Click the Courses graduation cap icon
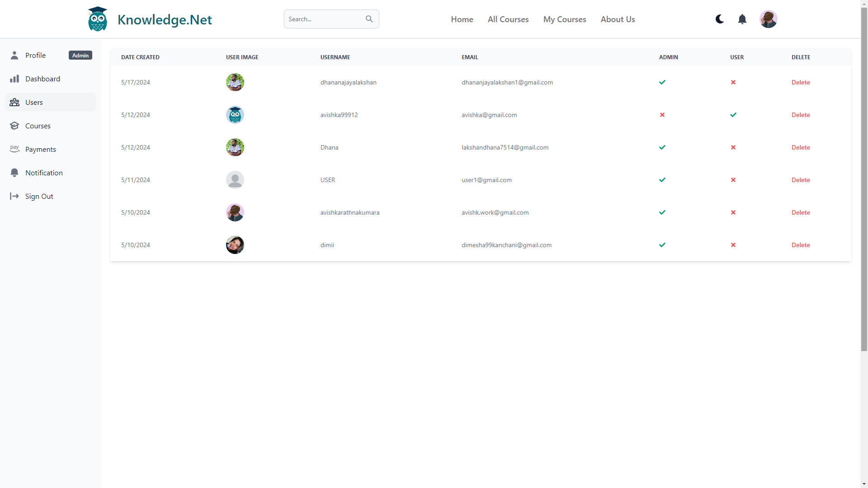The width and height of the screenshot is (868, 488). [15, 126]
